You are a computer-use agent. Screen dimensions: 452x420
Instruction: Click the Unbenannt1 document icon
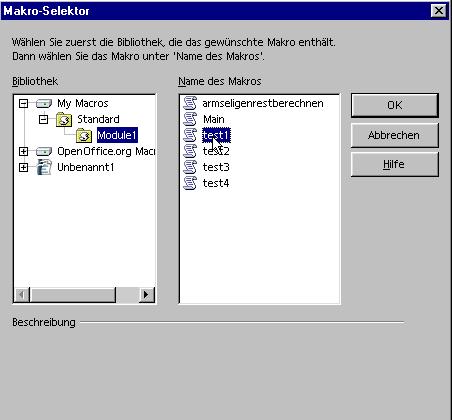click(x=44, y=167)
